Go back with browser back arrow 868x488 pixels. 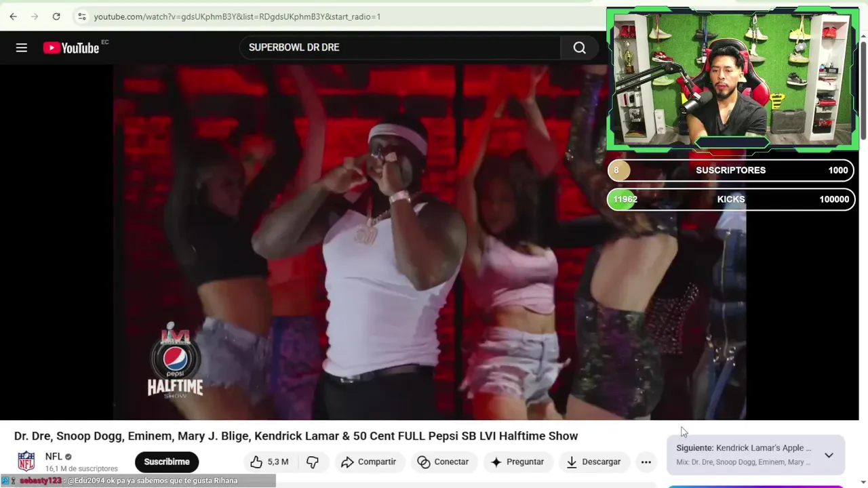(x=13, y=16)
